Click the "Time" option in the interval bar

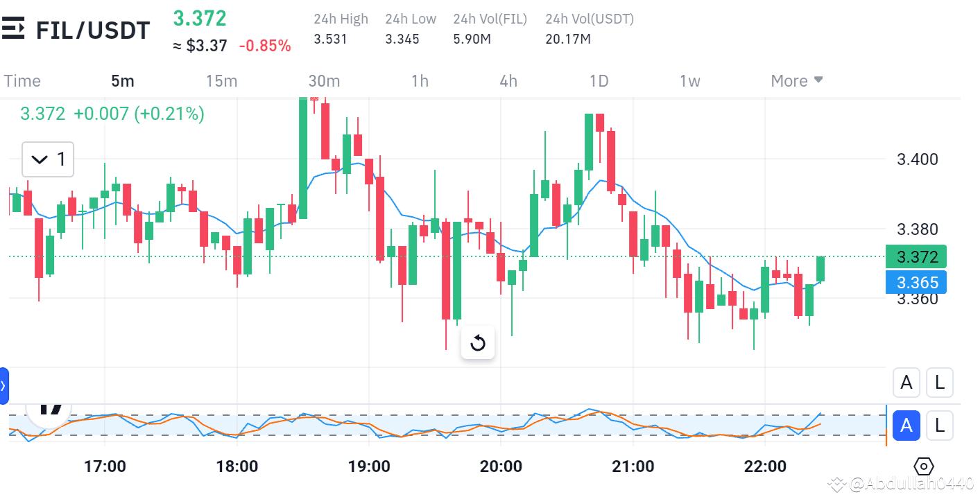point(22,80)
